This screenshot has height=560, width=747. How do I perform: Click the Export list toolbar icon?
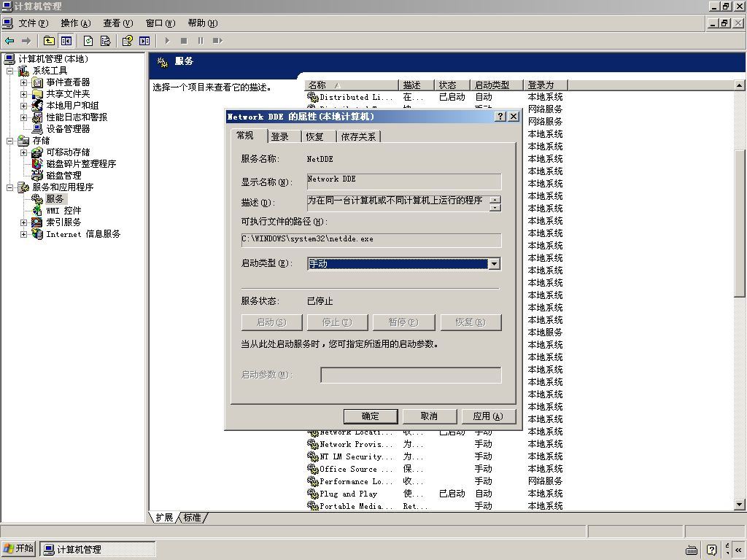(105, 41)
